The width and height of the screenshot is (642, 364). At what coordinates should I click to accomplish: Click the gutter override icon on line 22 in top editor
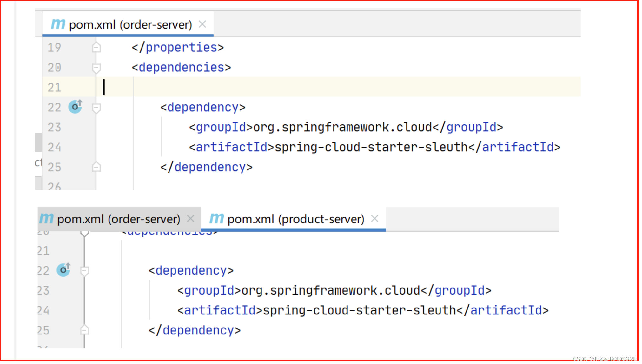76,107
